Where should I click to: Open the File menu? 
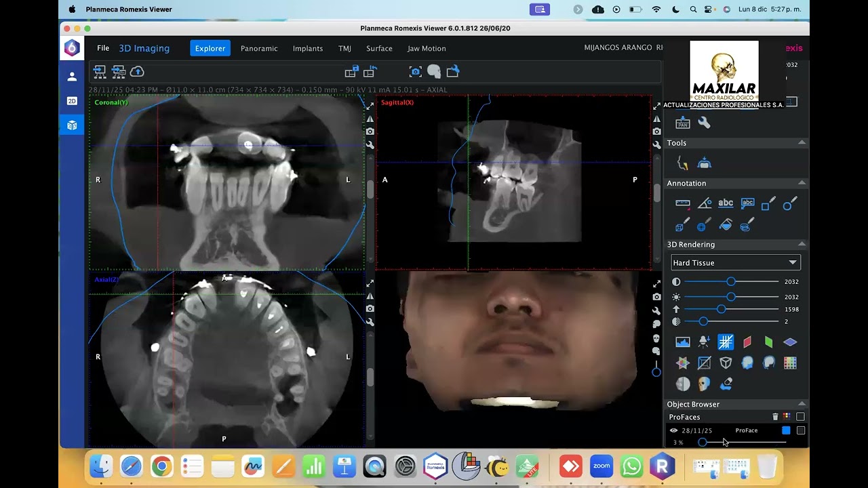[103, 48]
